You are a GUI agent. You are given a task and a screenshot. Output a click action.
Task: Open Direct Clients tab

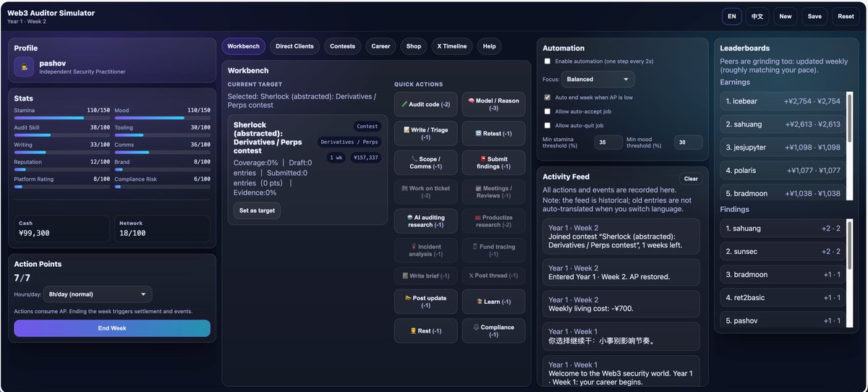tap(295, 46)
